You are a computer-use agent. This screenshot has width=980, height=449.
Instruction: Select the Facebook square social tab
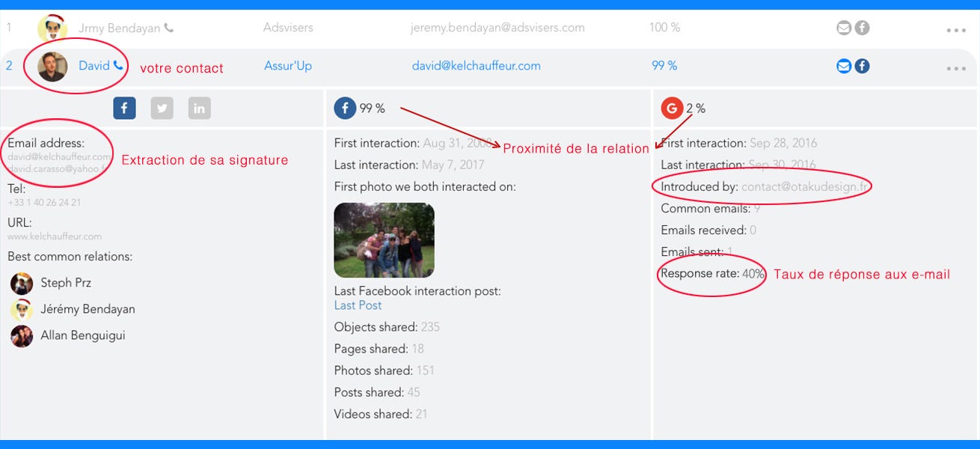click(x=124, y=109)
